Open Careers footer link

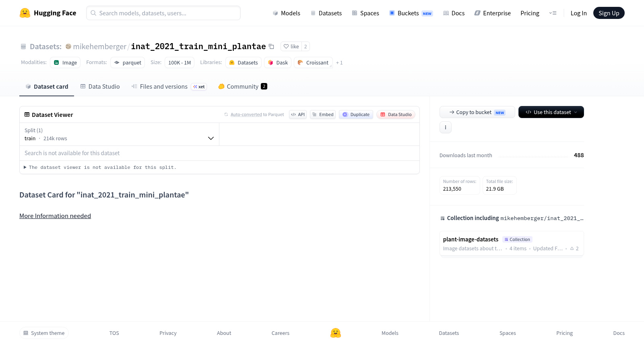(x=281, y=333)
